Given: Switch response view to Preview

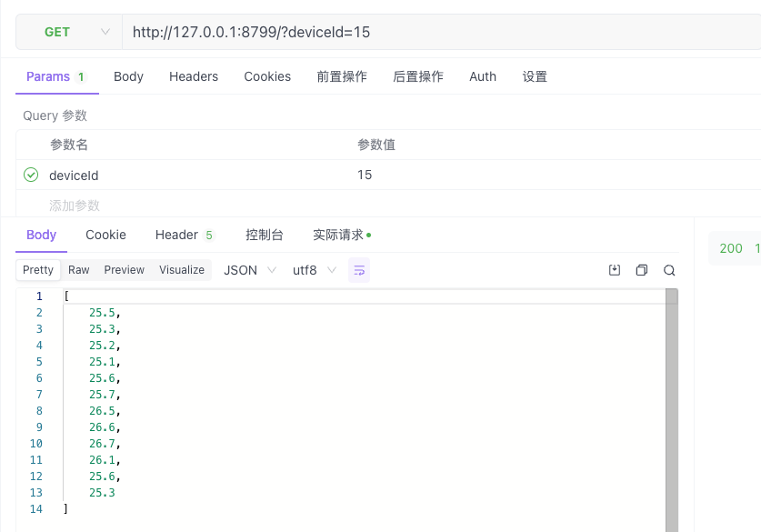Looking at the screenshot, I should pos(125,270).
